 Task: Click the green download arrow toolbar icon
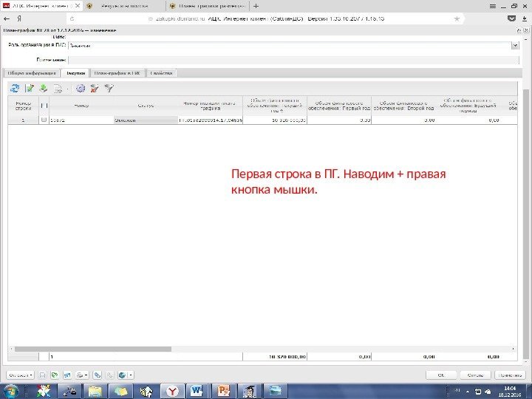point(44,89)
